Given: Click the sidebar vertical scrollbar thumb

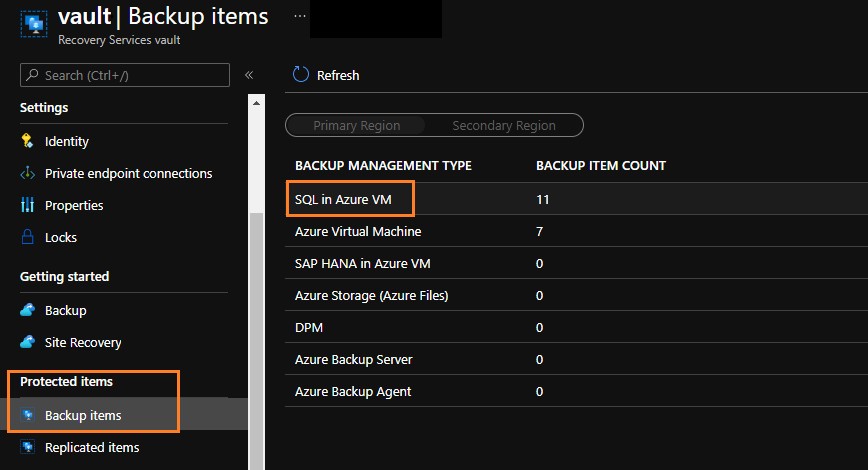Looking at the screenshot, I should 256,340.
